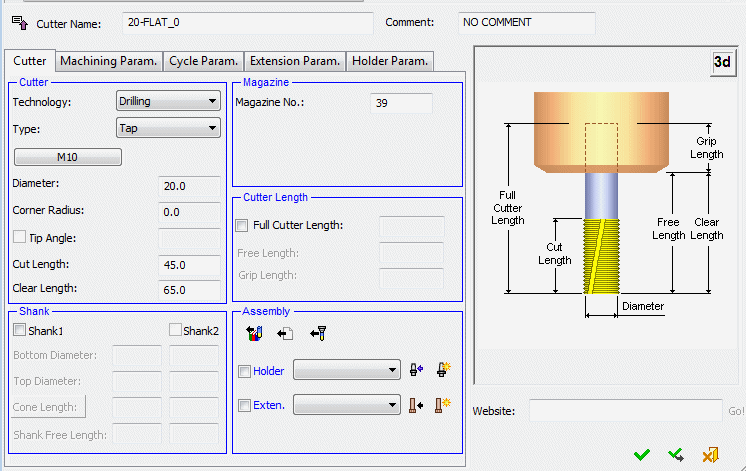Click the Cut Length input field

(x=189, y=265)
